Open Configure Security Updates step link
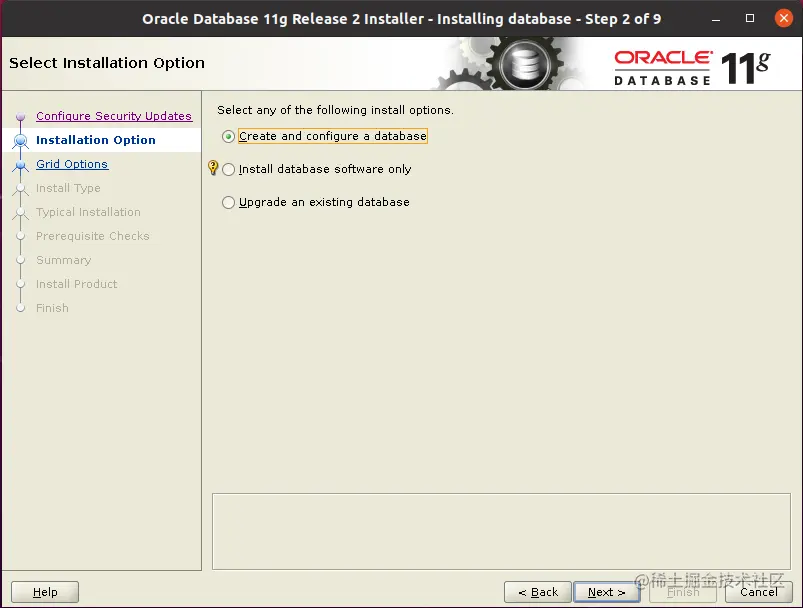The width and height of the screenshot is (803, 608). coord(114,116)
